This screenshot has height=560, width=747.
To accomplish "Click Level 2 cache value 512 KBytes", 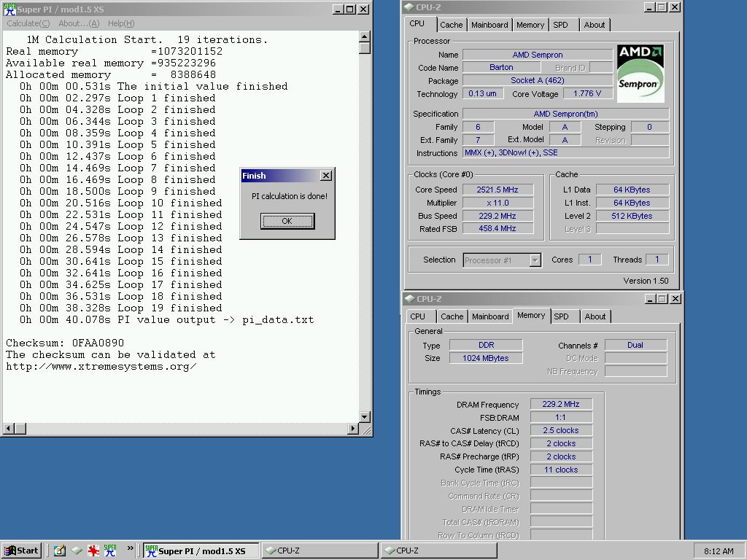I will (x=632, y=216).
